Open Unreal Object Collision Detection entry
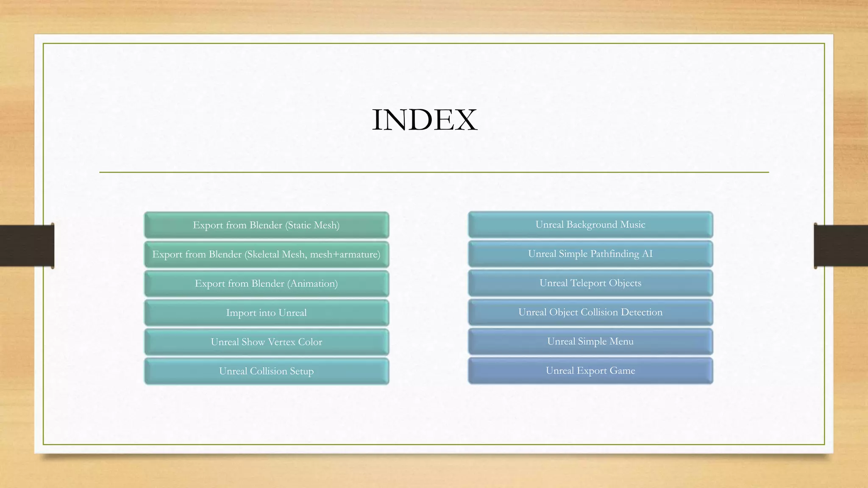Viewport: 868px width, 488px height. tap(590, 312)
